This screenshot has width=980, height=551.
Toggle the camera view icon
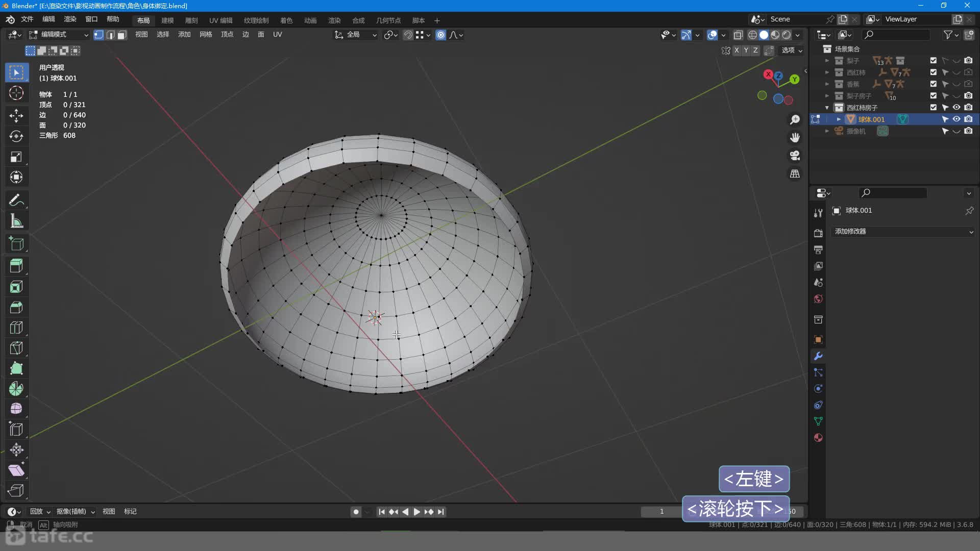click(x=795, y=156)
